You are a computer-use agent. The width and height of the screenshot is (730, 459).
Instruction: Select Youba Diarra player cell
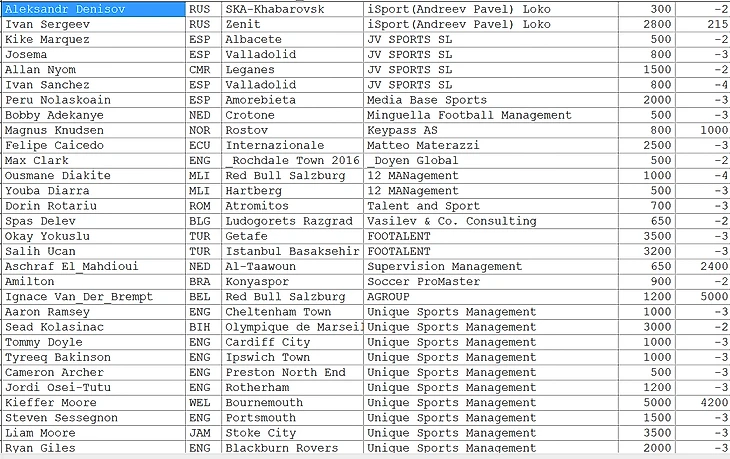point(94,191)
